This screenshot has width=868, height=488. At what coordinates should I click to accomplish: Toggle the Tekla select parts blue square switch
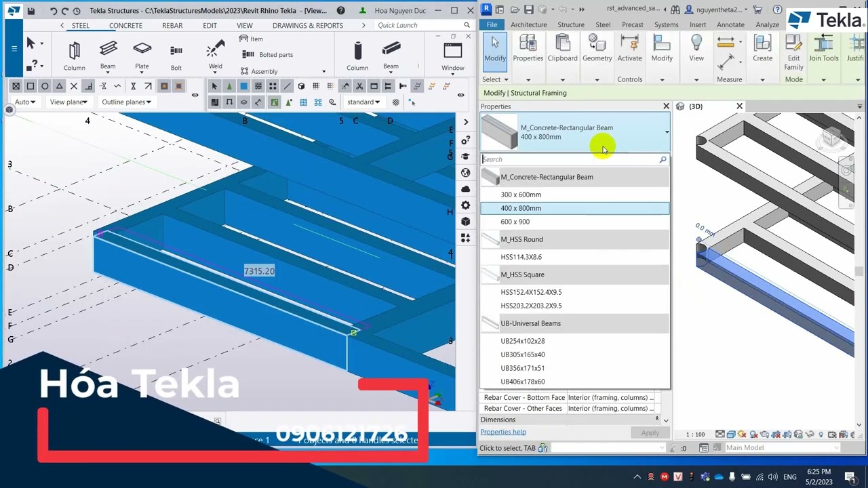[x=243, y=86]
